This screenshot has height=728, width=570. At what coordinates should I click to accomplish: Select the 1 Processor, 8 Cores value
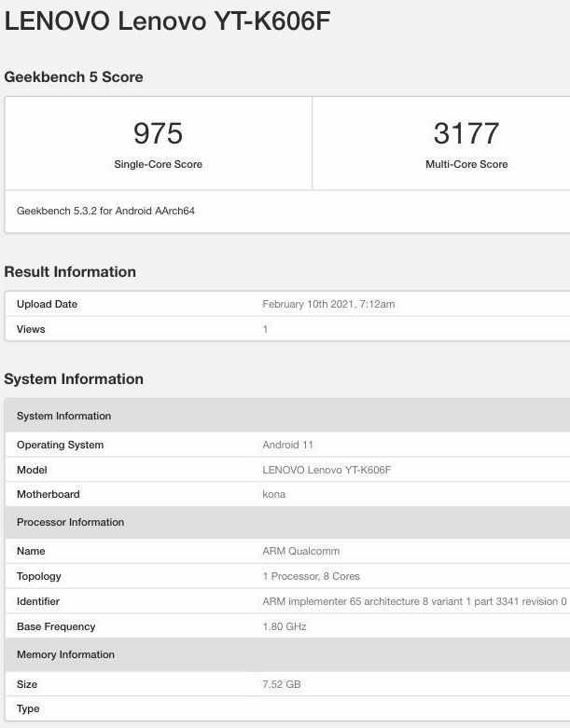click(311, 576)
